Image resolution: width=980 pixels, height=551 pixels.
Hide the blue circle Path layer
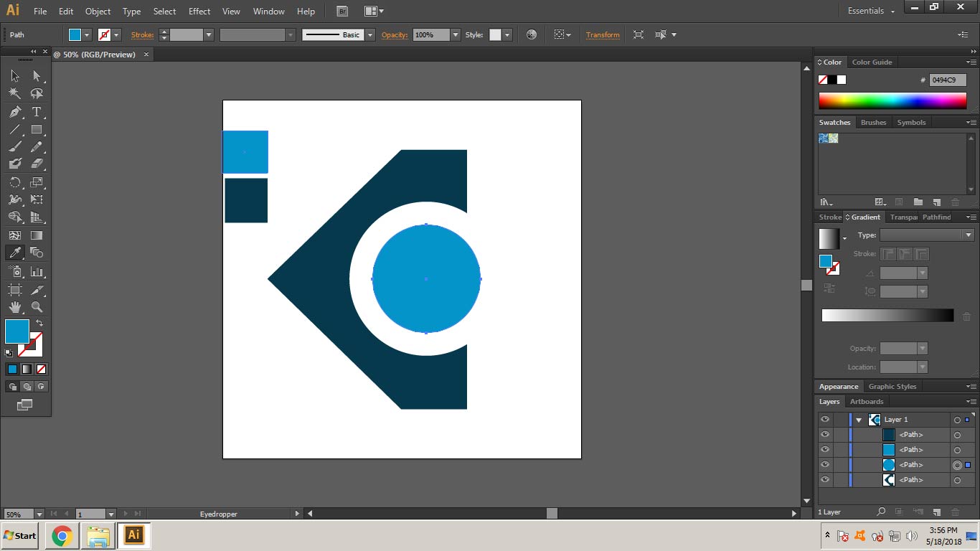point(825,465)
